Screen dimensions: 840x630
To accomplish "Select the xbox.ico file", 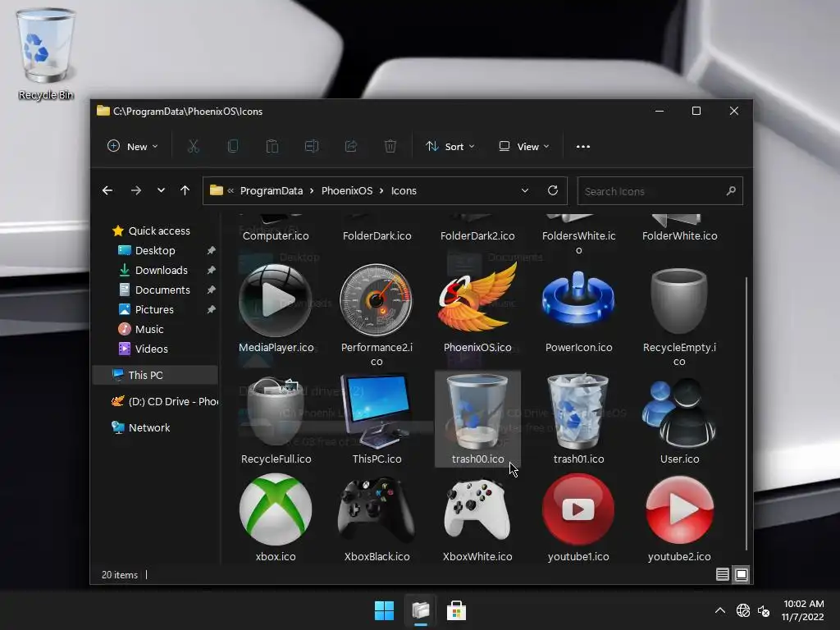I will point(276,517).
